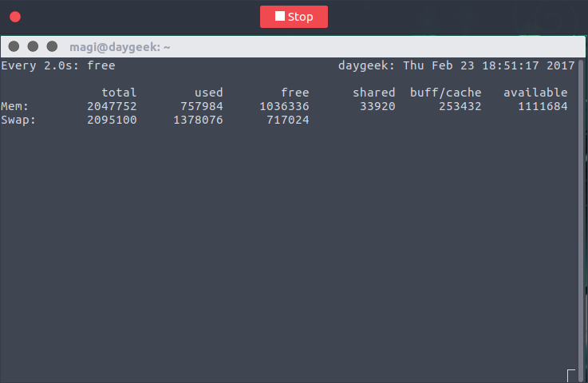The width and height of the screenshot is (588, 383).
Task: Click Mem used value 757984
Action: (x=202, y=106)
